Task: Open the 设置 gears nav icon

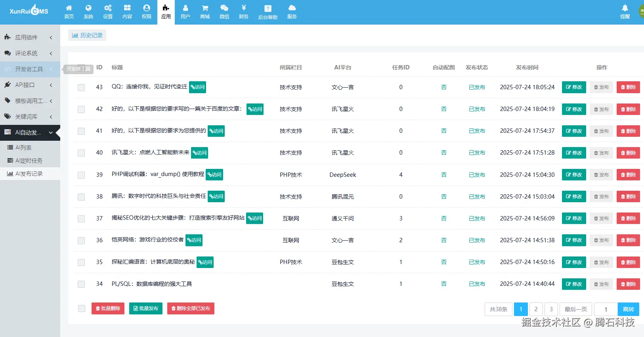Action: pyautogui.click(x=108, y=12)
